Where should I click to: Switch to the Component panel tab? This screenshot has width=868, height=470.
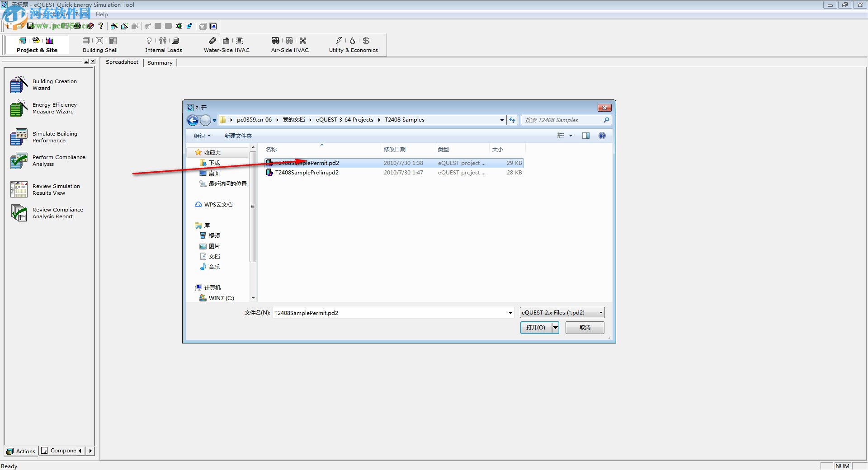pyautogui.click(x=59, y=451)
